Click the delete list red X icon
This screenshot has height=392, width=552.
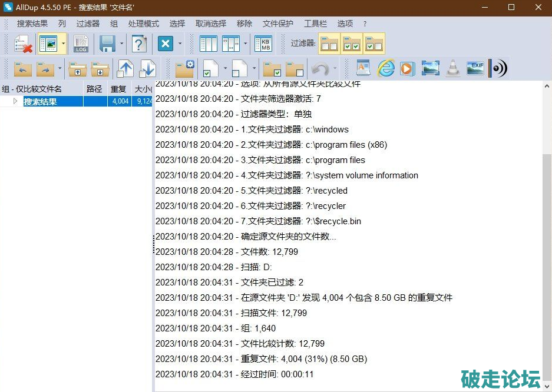tap(22, 44)
